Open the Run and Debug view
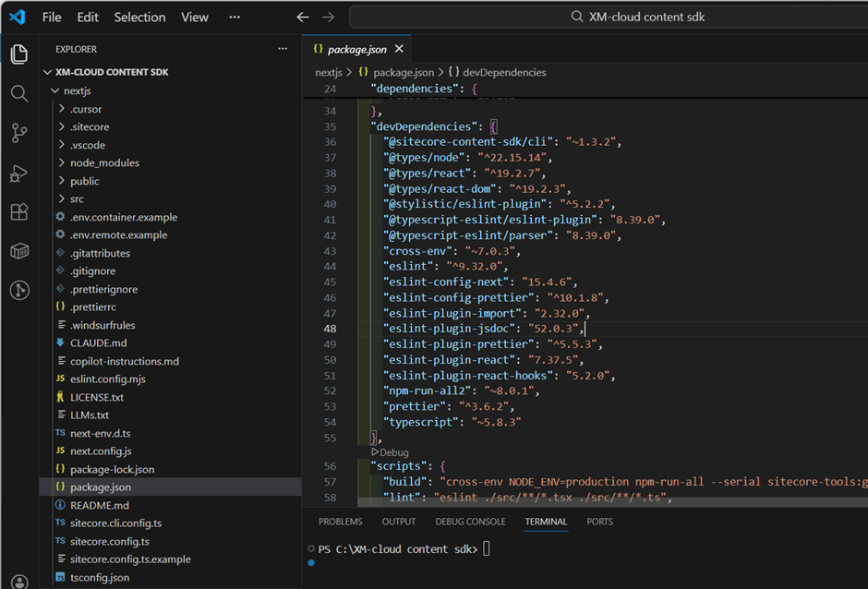868x589 pixels. 19,173
